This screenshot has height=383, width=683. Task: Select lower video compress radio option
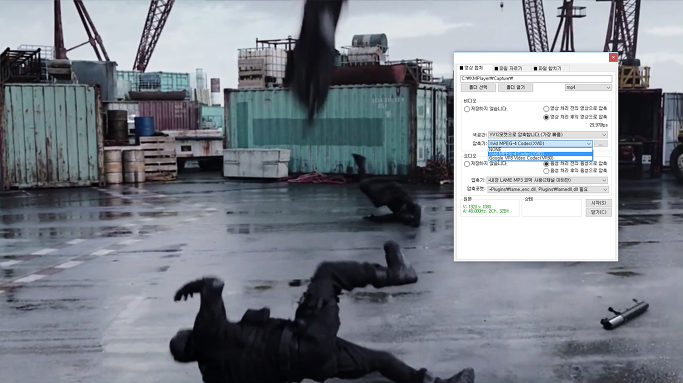point(546,117)
